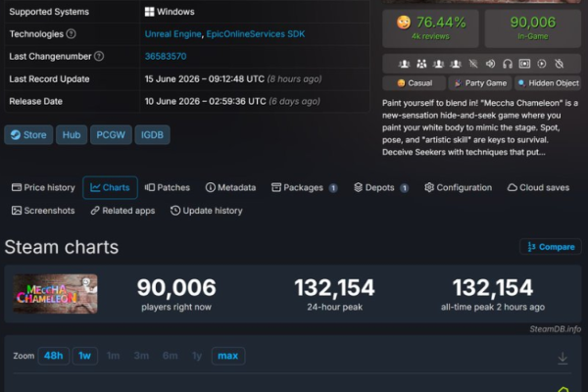Switch to the Patches tab
The height and width of the screenshot is (392, 588).
pos(168,187)
